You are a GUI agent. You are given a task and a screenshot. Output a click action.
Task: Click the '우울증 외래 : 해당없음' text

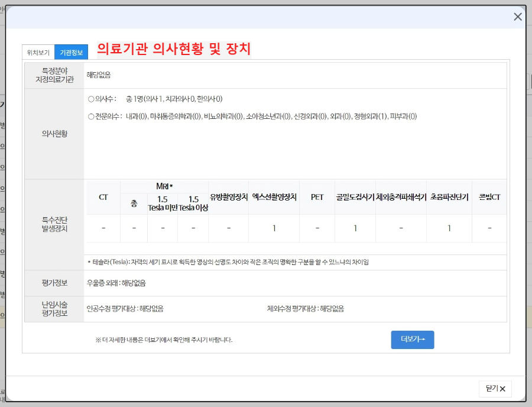pyautogui.click(x=116, y=283)
